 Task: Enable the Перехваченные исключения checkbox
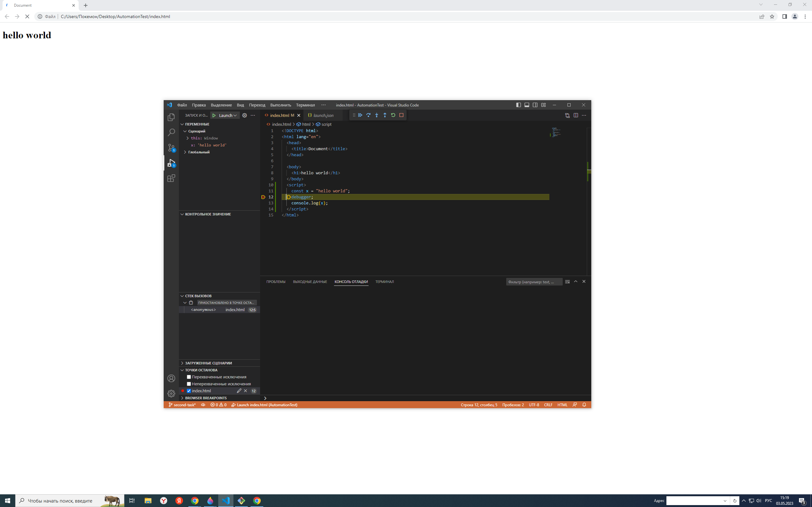tap(189, 377)
